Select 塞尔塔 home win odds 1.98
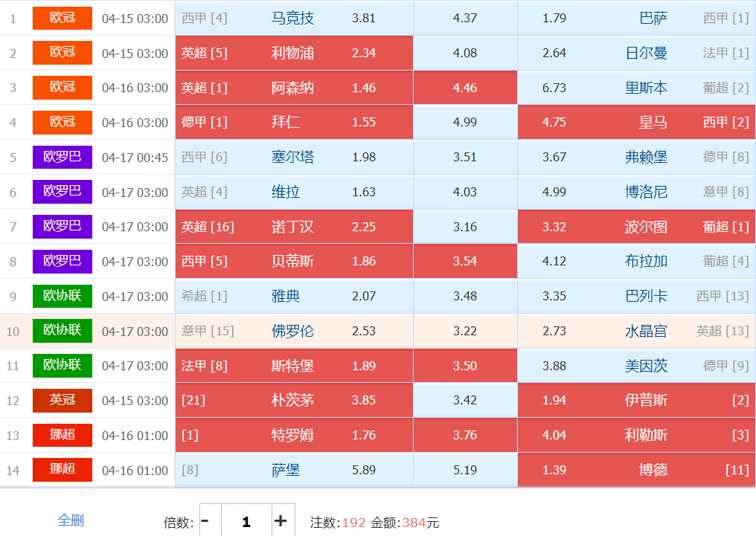Viewport: 756px width, 536px height. click(x=294, y=157)
